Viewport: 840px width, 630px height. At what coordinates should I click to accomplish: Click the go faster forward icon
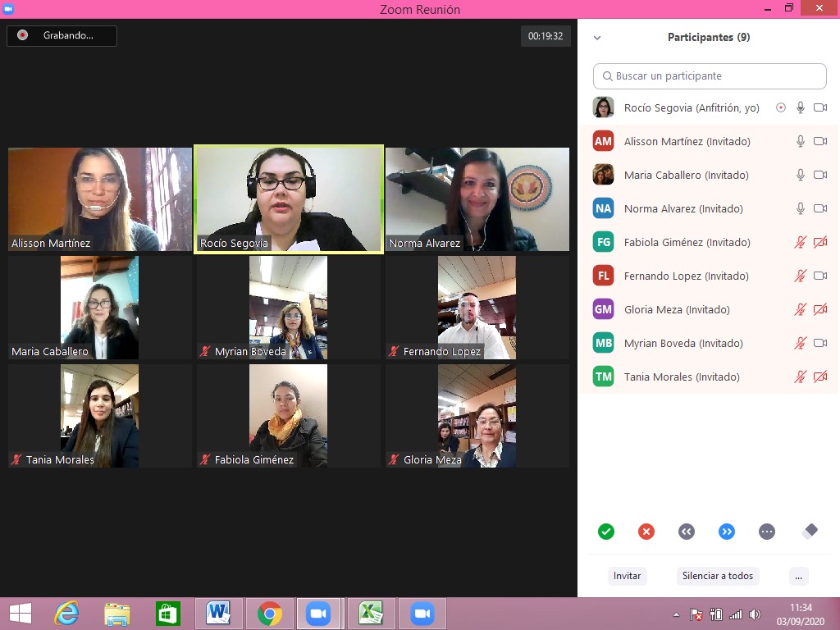[727, 532]
